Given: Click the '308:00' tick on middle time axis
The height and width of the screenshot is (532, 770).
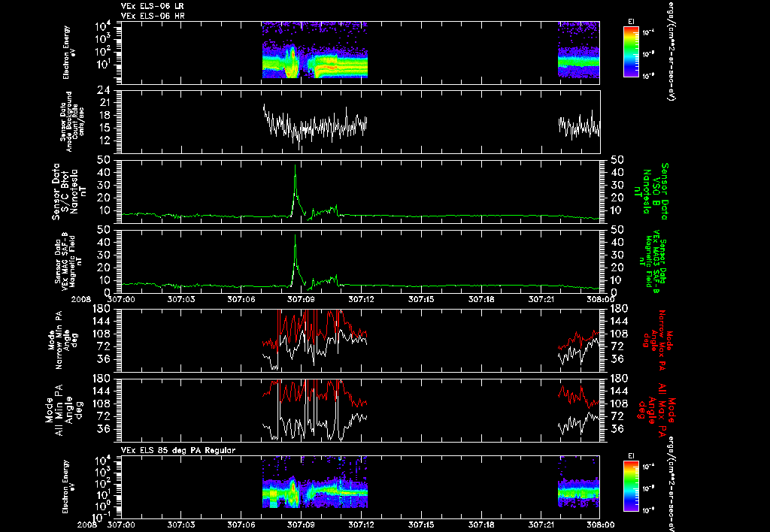Looking at the screenshot, I should [599, 299].
